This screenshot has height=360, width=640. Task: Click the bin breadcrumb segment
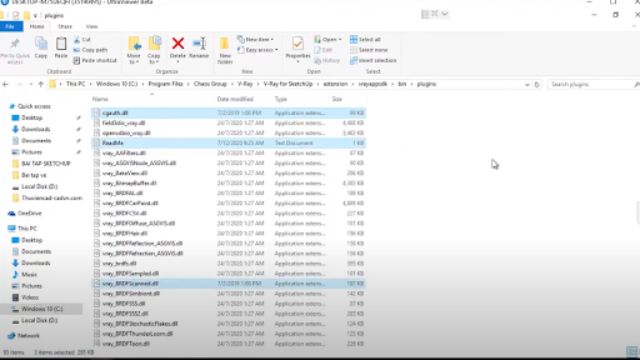point(402,84)
